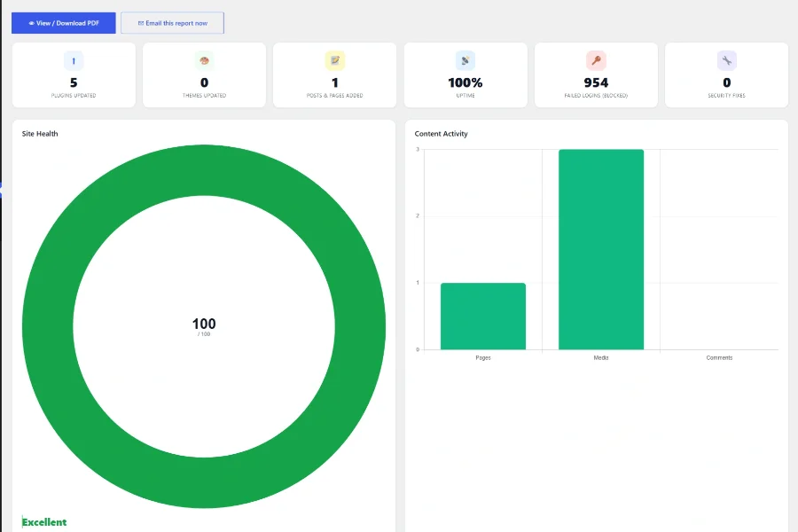Image resolution: width=798 pixels, height=532 pixels.
Task: Click the SECURITY FIXES label
Action: pyautogui.click(x=727, y=96)
